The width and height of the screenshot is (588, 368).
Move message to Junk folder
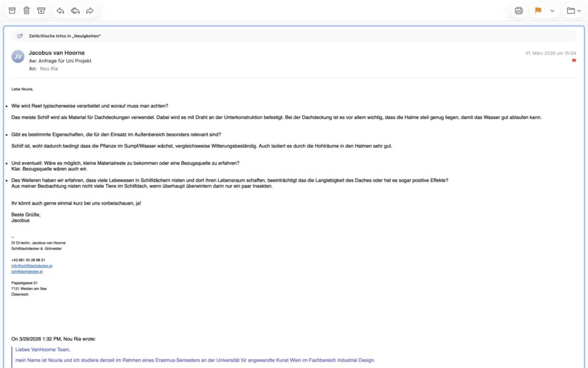tap(41, 10)
